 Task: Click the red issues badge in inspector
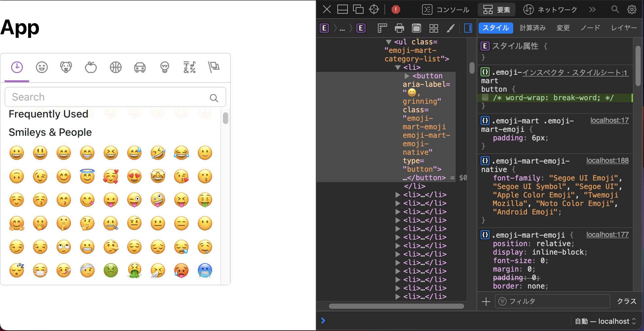pyautogui.click(x=396, y=10)
